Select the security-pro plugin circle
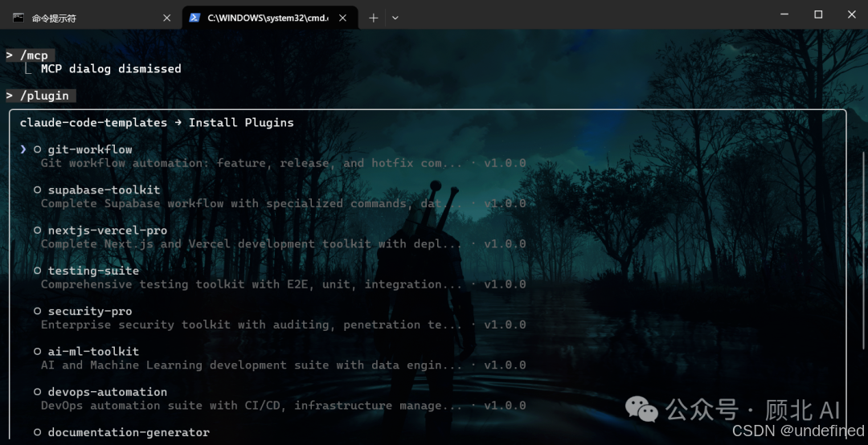This screenshot has width=868, height=445. [38, 311]
